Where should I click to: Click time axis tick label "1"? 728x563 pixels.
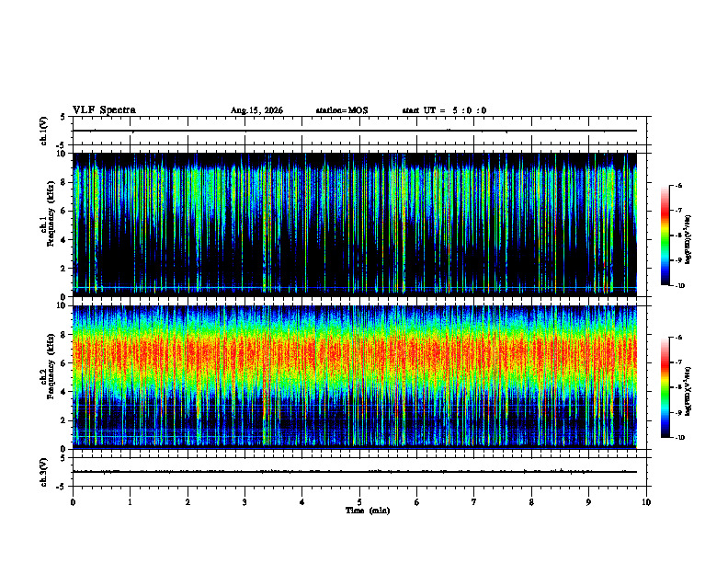(x=130, y=502)
